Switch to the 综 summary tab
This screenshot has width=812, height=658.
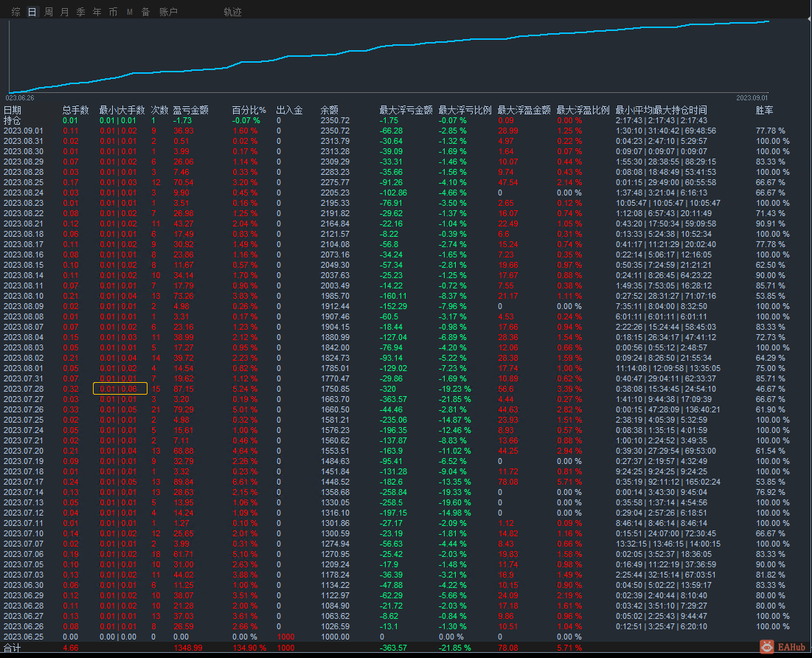[x=16, y=12]
